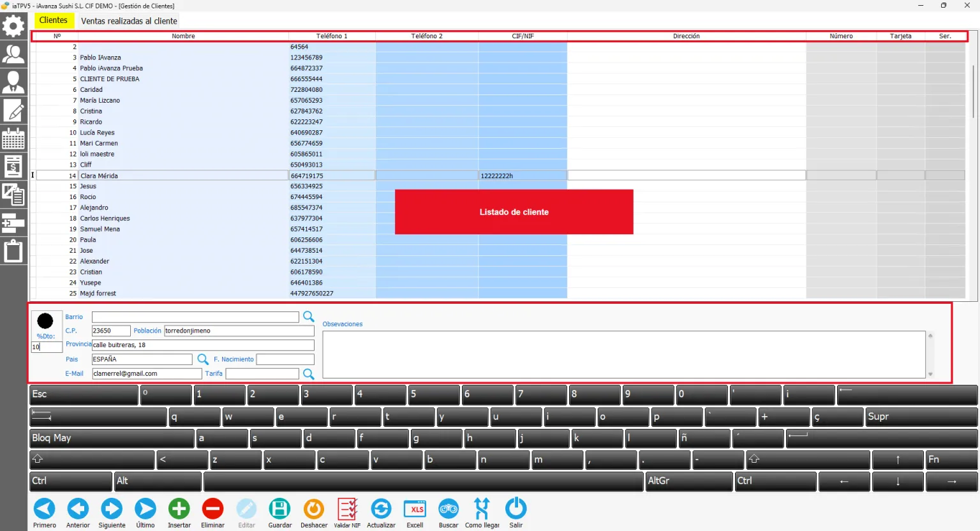Add a new client with Insertar
980x531 pixels.
point(179,513)
